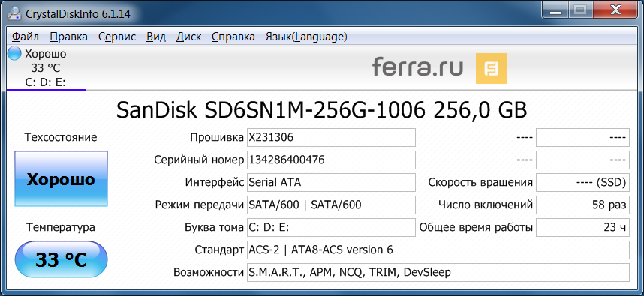644x296 pixels.
Task: Open the Сервис menu
Action: [x=117, y=37]
